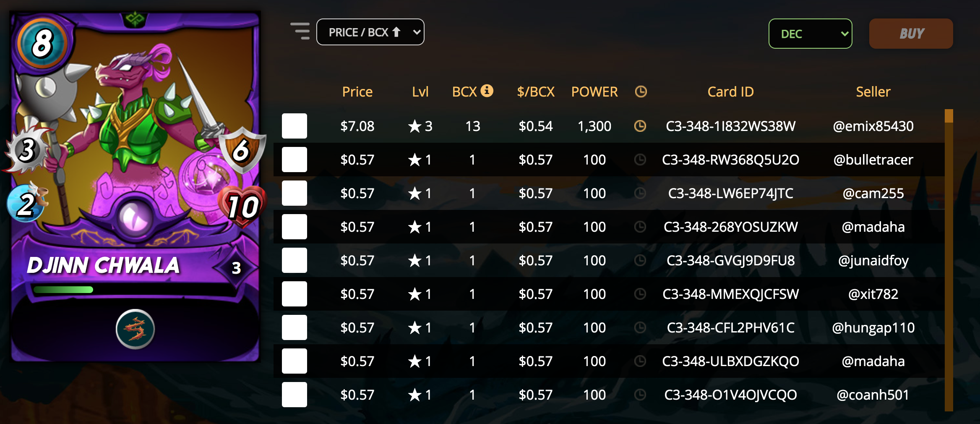
Task: Click the Dragon splinter icon under card
Action: click(x=135, y=330)
